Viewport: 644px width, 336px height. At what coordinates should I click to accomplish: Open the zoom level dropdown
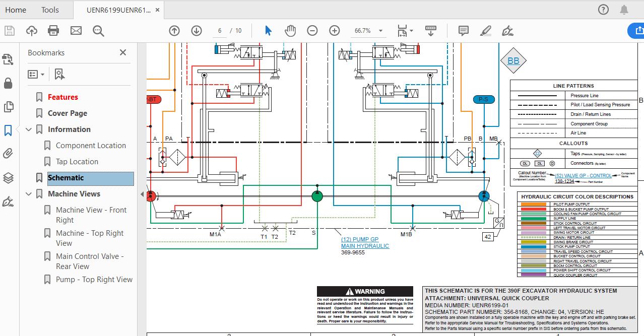[x=380, y=31]
